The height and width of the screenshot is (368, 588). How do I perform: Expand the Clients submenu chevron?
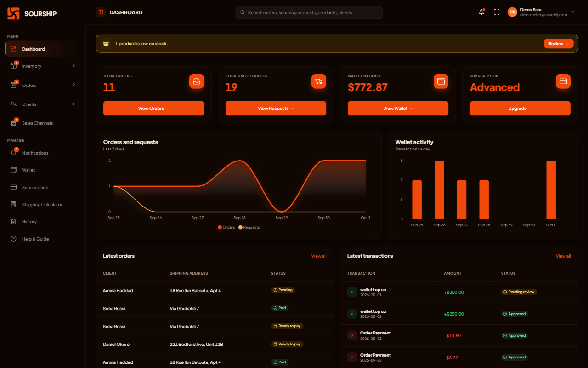[74, 104]
